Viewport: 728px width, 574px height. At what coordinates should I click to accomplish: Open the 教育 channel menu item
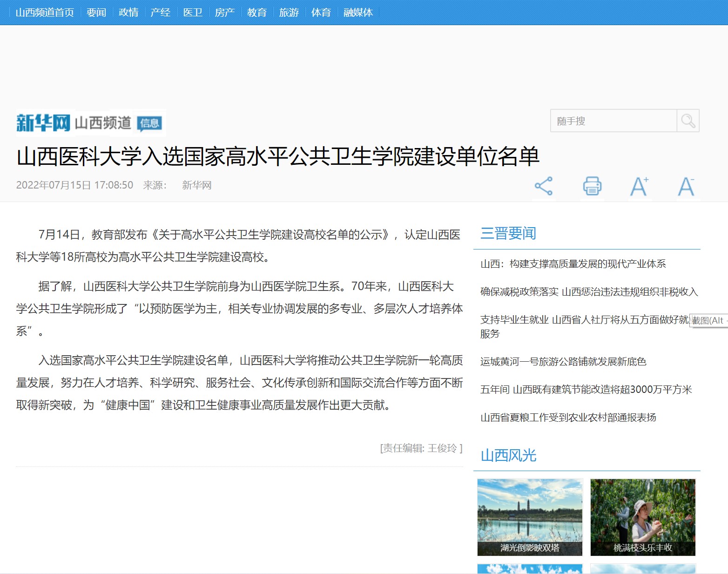point(257,13)
